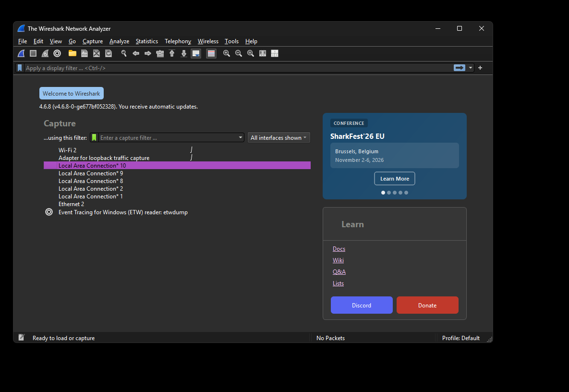Viewport: 569px width, 392px height.
Task: Click the capture filter input field
Action: [168, 137]
